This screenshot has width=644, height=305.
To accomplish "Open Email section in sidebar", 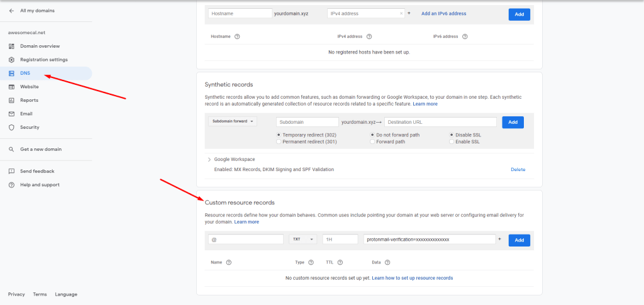I will 26,114.
